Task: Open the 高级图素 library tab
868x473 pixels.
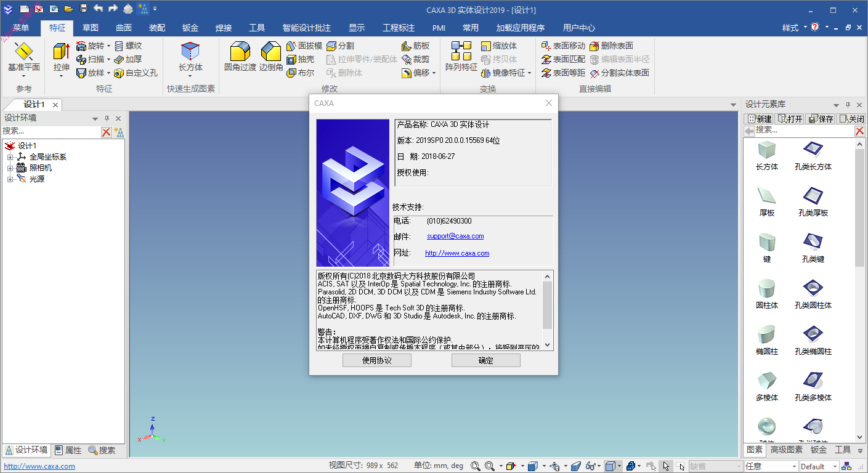Action: [x=787, y=450]
